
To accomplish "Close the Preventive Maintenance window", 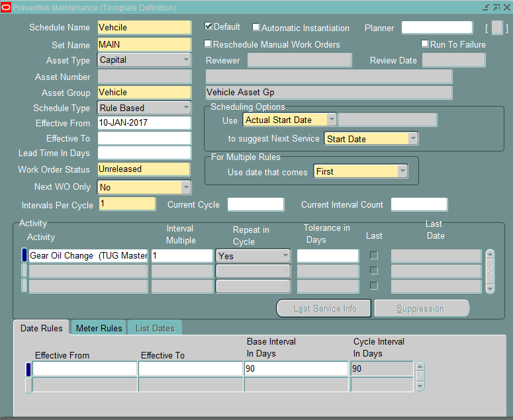I will click(507, 7).
